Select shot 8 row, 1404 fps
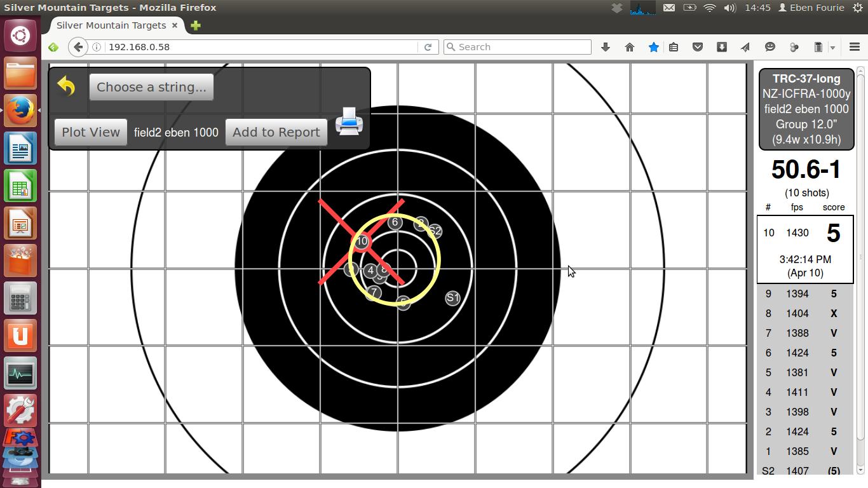The height and width of the screenshot is (488, 868). click(x=805, y=313)
